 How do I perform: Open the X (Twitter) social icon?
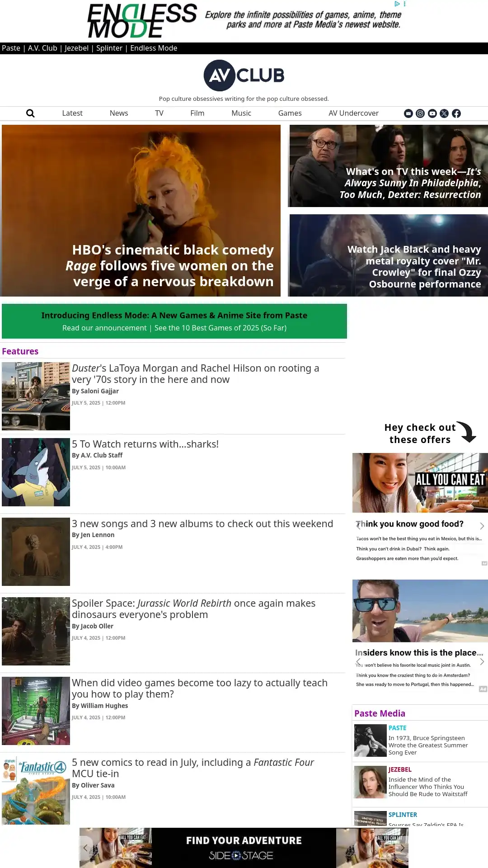coord(444,113)
